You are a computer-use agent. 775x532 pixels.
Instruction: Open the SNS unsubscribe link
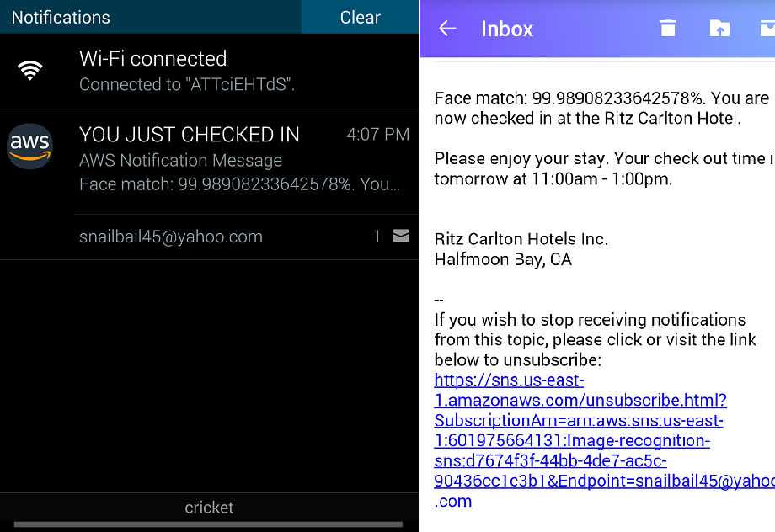click(604, 440)
